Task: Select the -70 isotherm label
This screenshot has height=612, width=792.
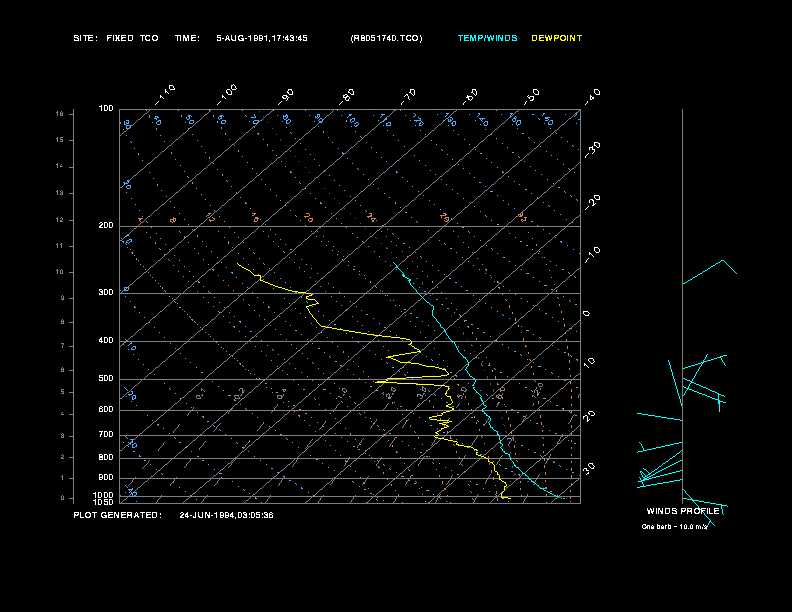Action: (409, 97)
